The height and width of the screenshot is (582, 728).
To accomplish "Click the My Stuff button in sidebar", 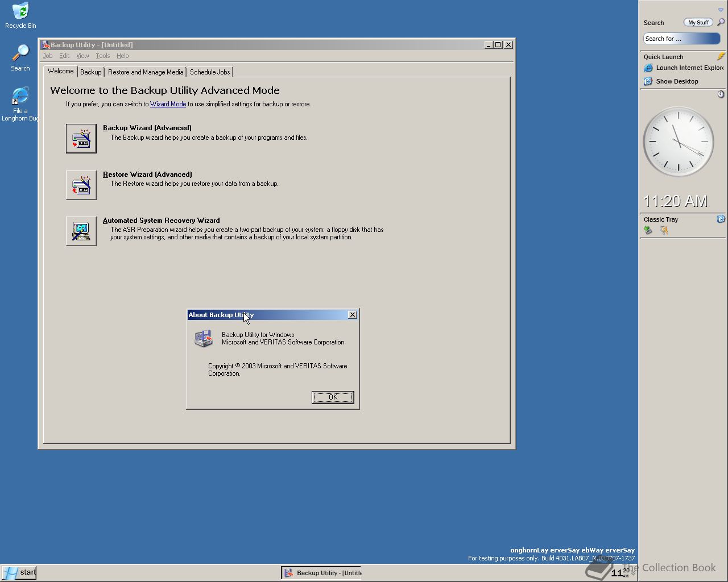I will click(698, 22).
